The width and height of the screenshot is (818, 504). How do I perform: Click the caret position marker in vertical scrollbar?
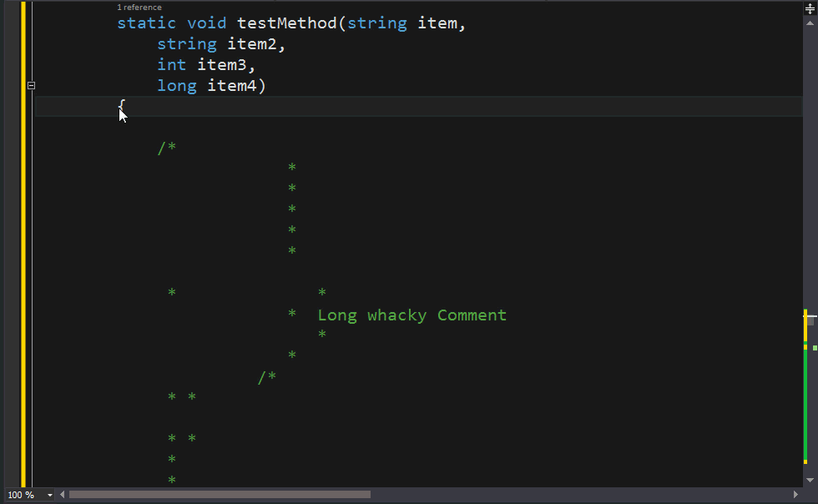(810, 316)
